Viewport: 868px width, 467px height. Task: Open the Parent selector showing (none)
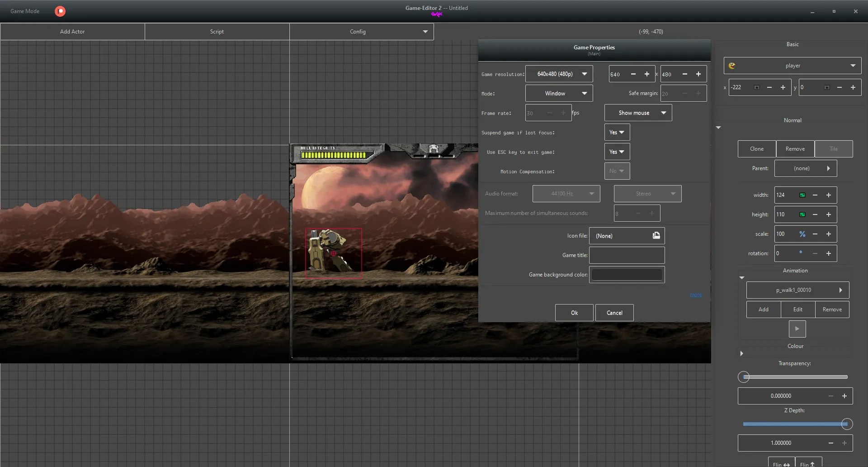(806, 168)
